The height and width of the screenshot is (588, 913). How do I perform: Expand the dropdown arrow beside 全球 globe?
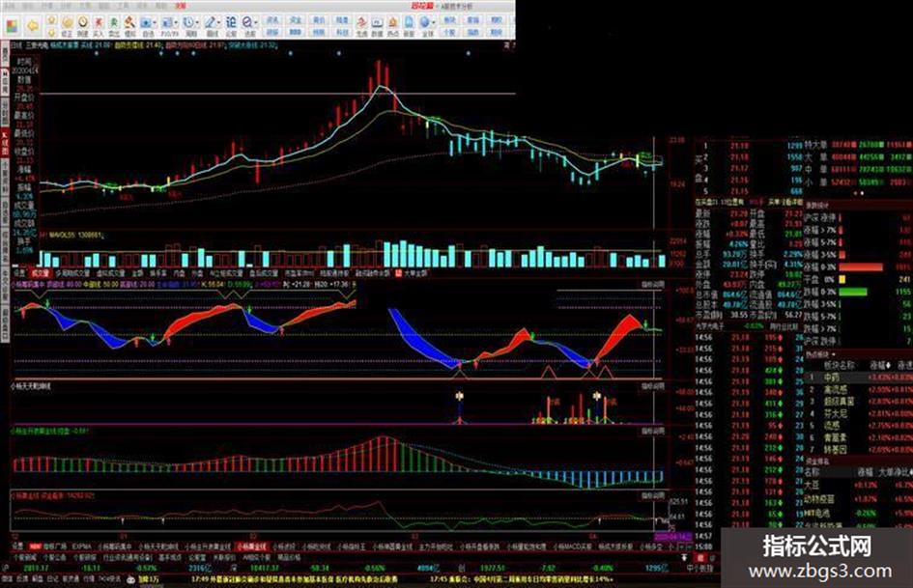point(434,23)
